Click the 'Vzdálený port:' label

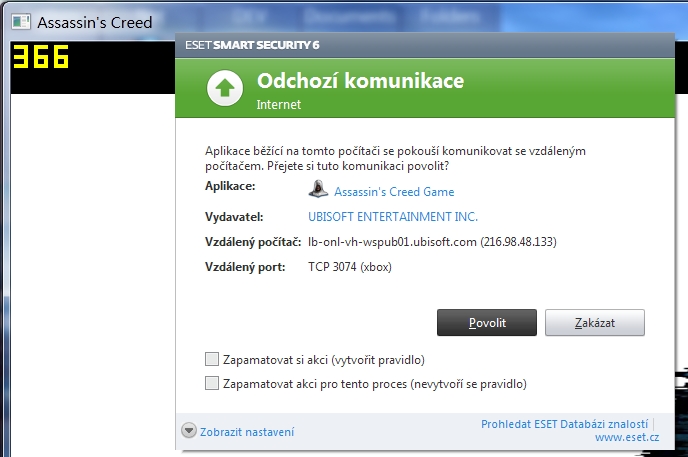coord(245,267)
